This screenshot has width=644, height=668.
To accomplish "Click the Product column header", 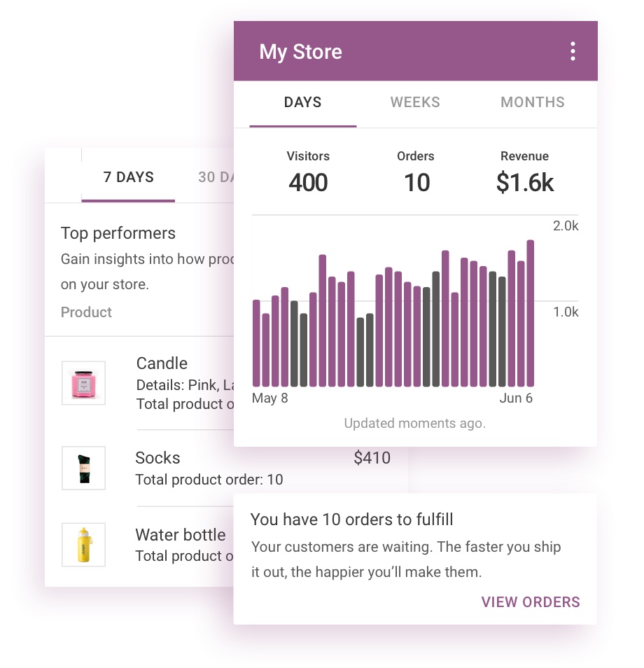I will pyautogui.click(x=86, y=312).
